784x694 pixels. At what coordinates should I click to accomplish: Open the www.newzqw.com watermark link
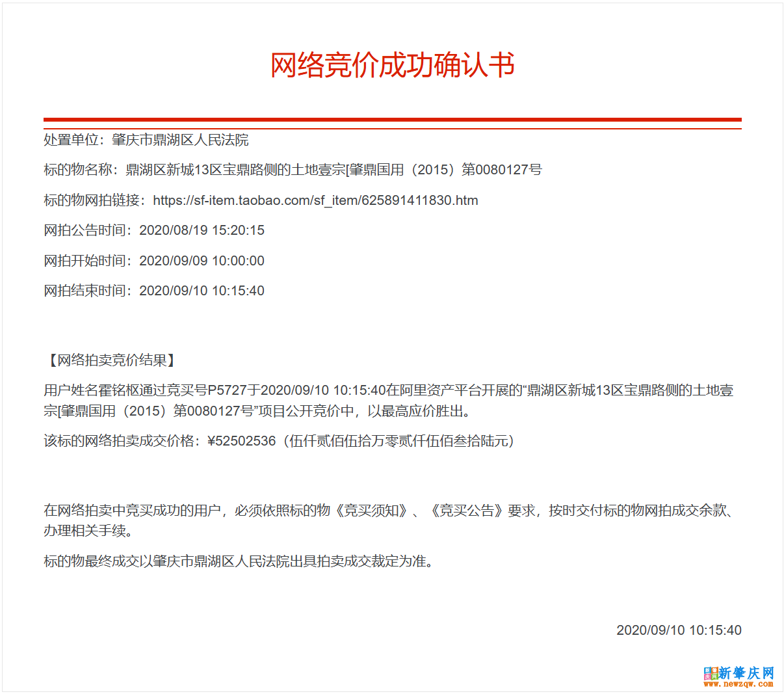(738, 684)
